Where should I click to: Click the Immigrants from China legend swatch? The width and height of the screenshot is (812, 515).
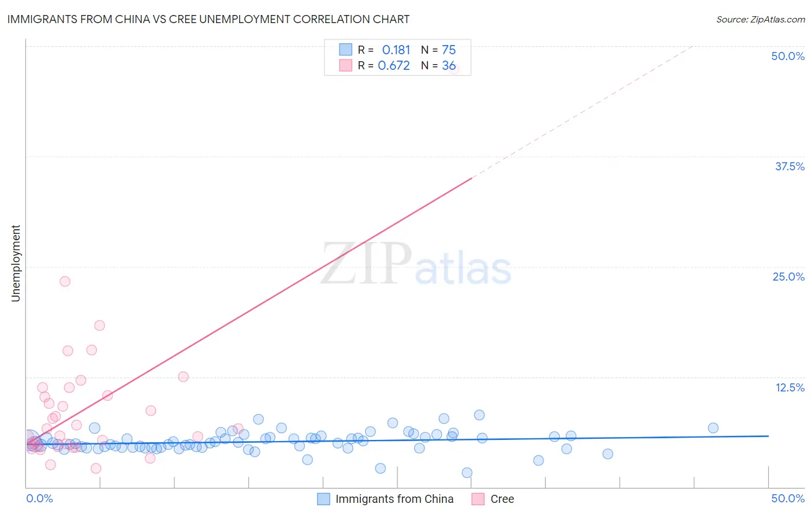click(x=323, y=499)
